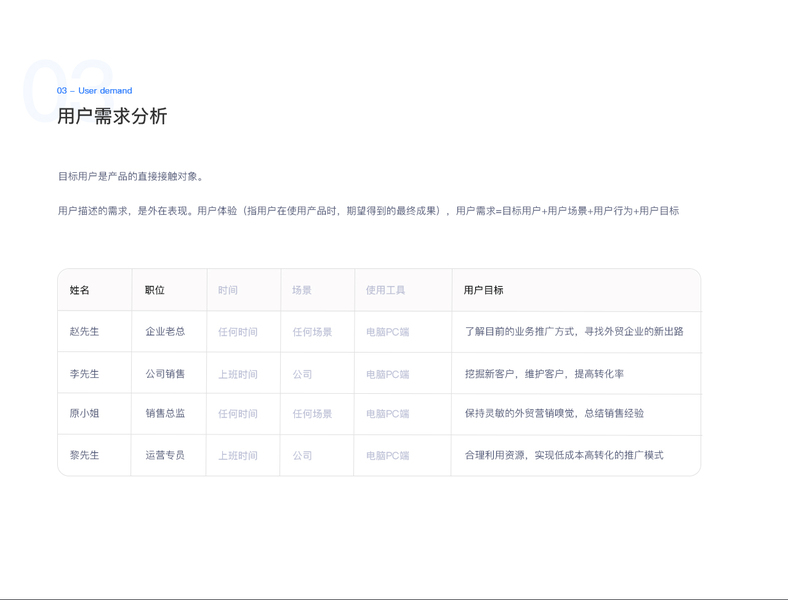788x600 pixels.
Task: Click the '时间' column header
Action: (x=228, y=290)
